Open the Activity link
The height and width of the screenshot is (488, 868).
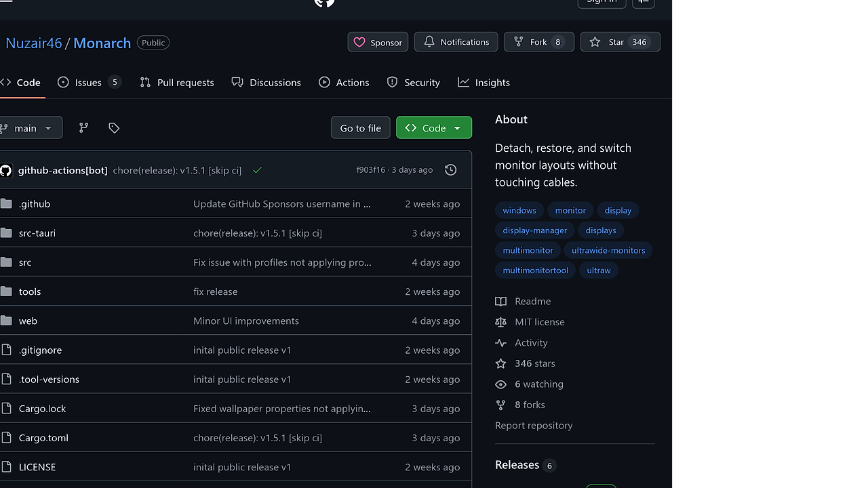[531, 343]
